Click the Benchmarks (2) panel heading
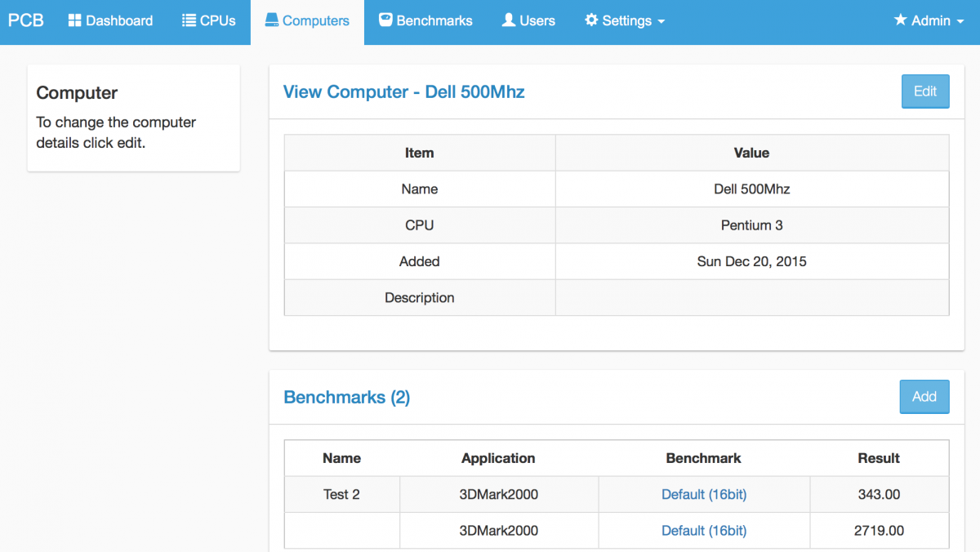 coord(346,397)
